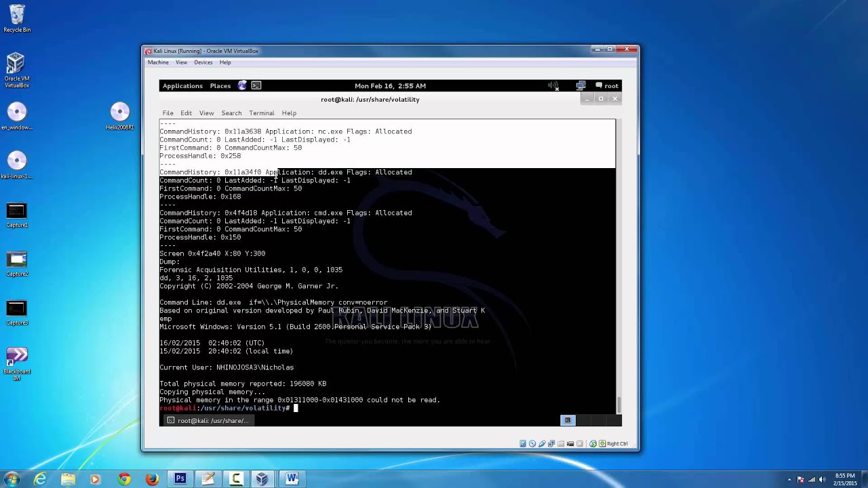Select the Helix2008R1 disc image desktop icon
This screenshot has height=488, width=868.
pos(120,116)
